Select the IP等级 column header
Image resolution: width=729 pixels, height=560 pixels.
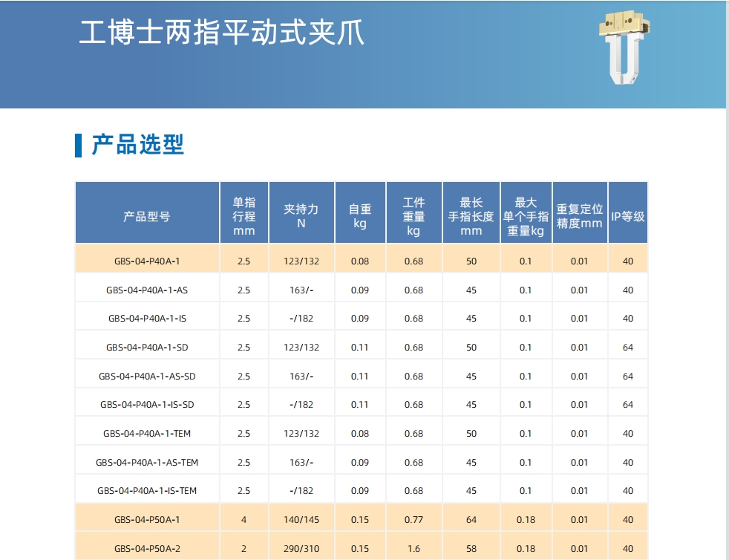(x=628, y=217)
